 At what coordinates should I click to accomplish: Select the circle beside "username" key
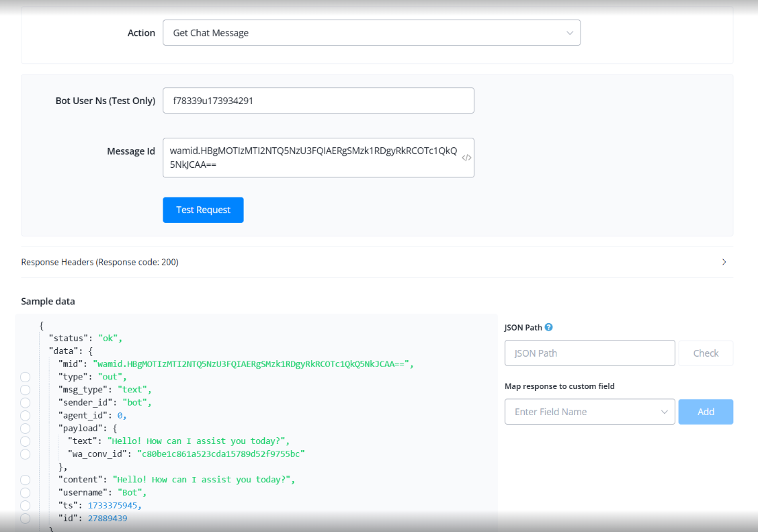(x=26, y=492)
